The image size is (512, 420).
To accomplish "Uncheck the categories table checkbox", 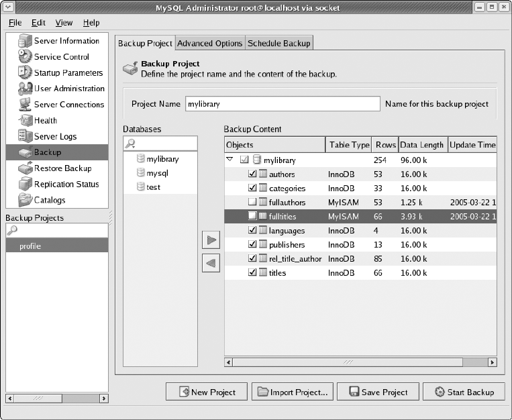I will coord(252,188).
